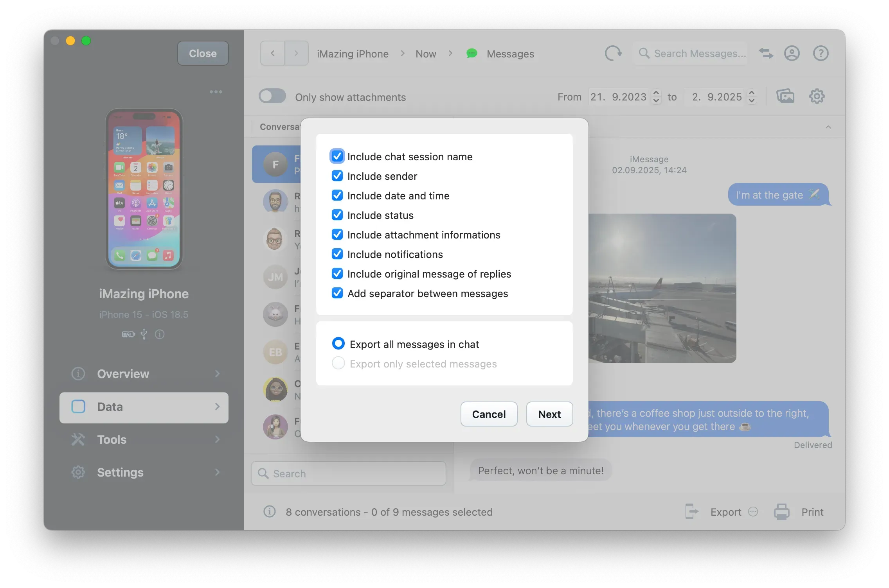889x588 pixels.
Task: Select Export all messages in chat
Action: coord(338,343)
